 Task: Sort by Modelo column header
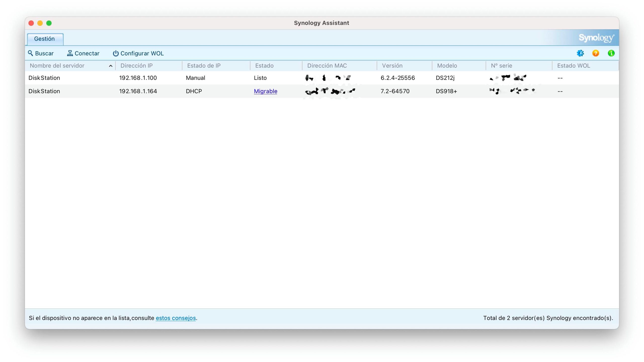pyautogui.click(x=447, y=66)
